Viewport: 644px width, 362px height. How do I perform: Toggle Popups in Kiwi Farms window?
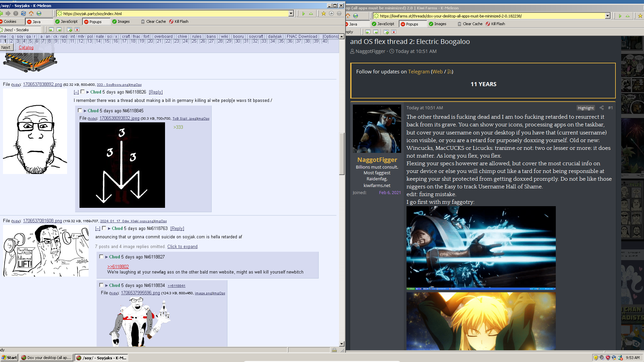(412, 24)
